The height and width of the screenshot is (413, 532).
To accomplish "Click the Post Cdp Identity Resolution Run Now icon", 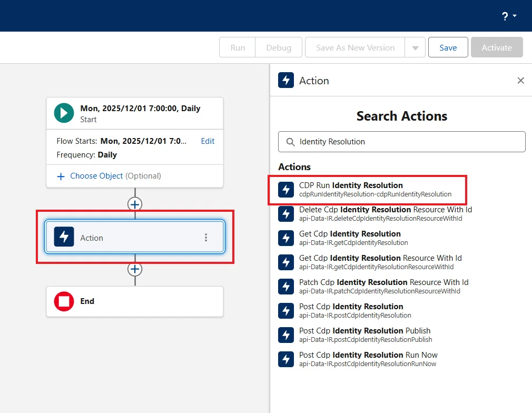I will point(286,359).
